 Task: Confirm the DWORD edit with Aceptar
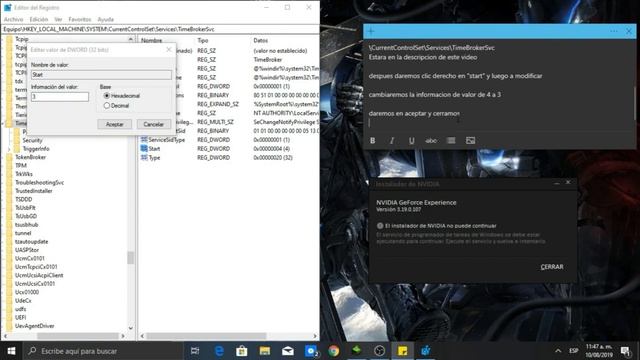pyautogui.click(x=114, y=124)
